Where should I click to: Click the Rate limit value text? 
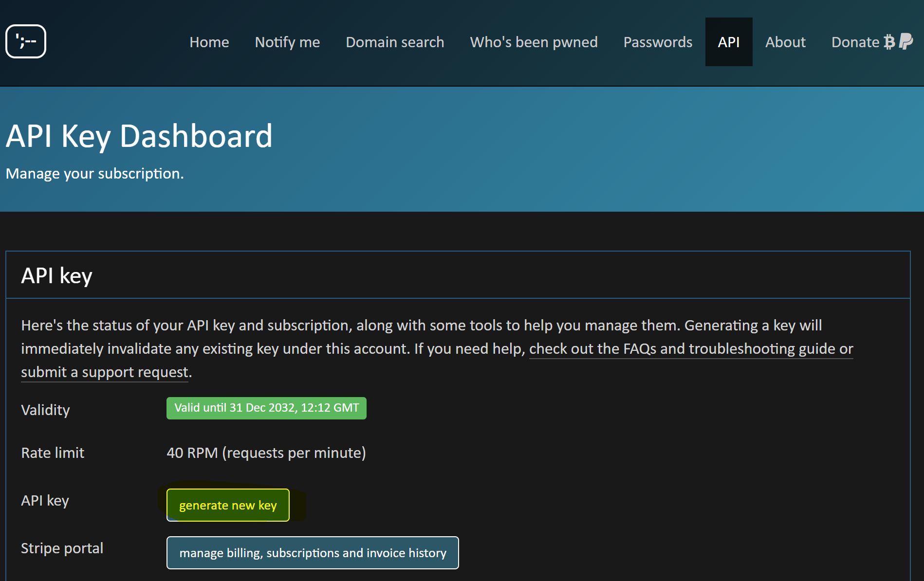click(x=266, y=453)
